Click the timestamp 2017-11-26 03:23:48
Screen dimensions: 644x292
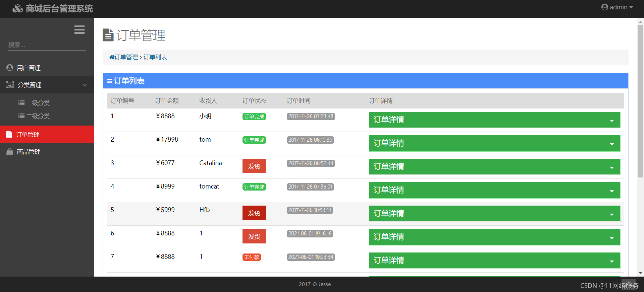click(x=311, y=117)
